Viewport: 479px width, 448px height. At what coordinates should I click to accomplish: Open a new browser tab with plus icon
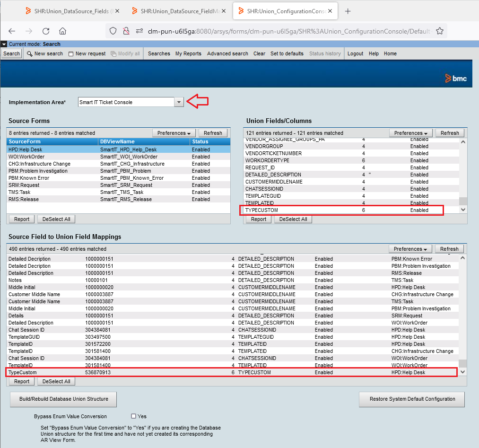point(348,11)
